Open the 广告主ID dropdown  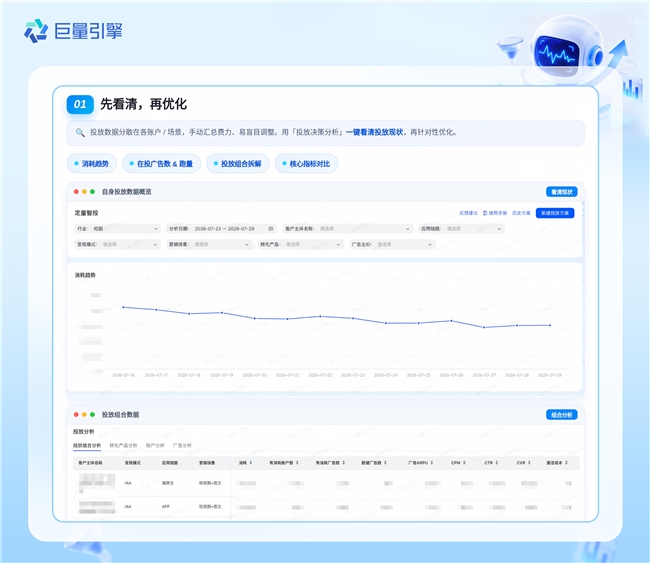pyautogui.click(x=392, y=244)
